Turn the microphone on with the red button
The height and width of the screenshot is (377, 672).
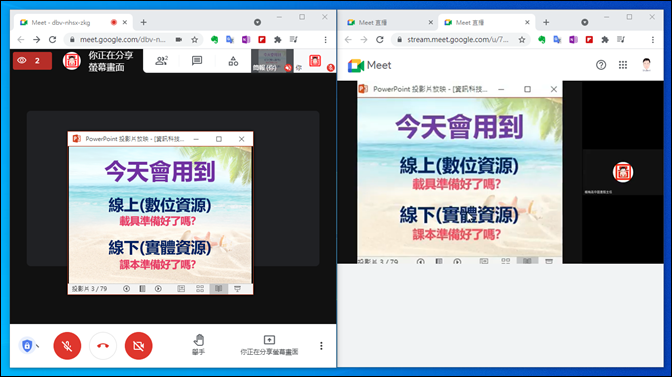[67, 346]
